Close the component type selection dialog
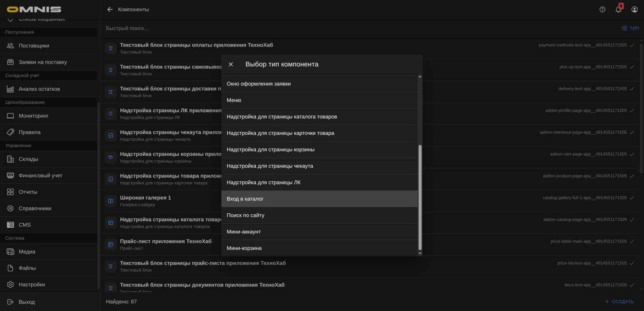This screenshot has width=644, height=311. coord(231,64)
